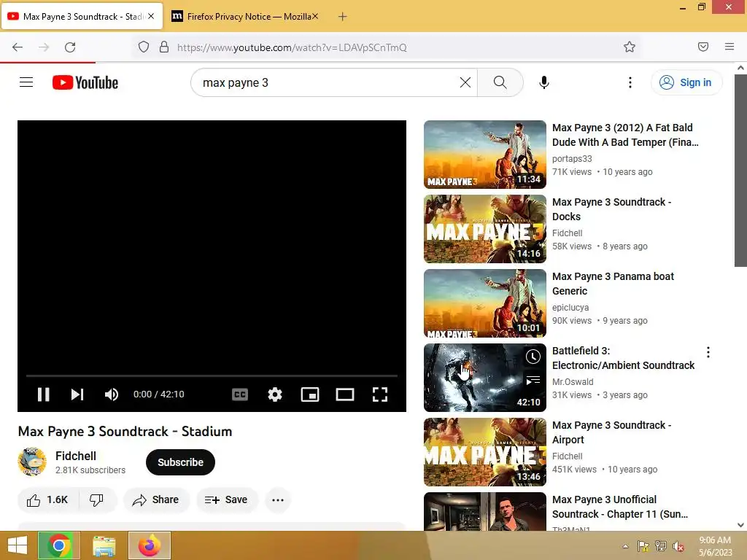Share the video
The height and width of the screenshot is (560, 747).
pyautogui.click(x=156, y=500)
